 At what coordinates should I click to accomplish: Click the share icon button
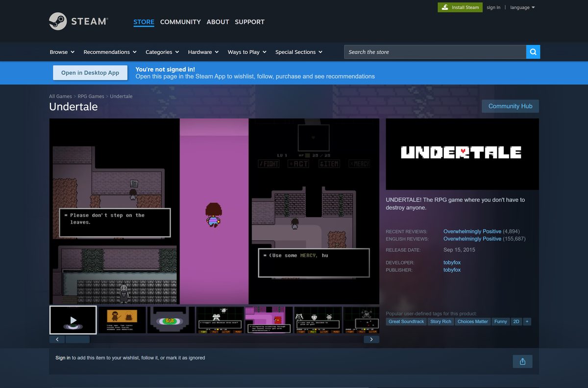click(522, 362)
